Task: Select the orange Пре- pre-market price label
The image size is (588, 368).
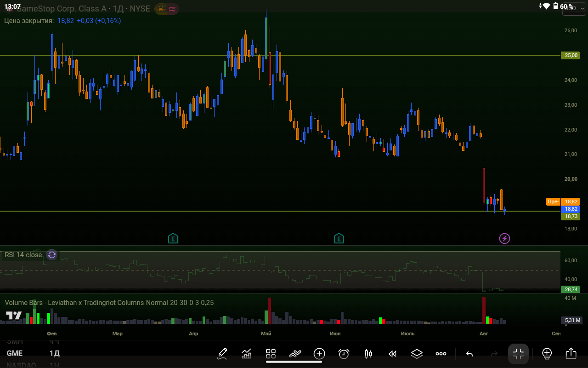Action: (x=553, y=201)
